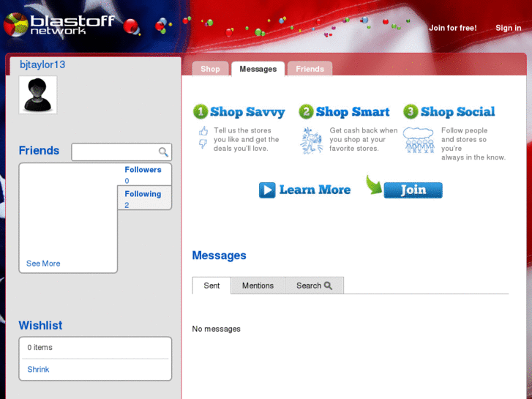Click the Shop Smart heading

coord(353,112)
